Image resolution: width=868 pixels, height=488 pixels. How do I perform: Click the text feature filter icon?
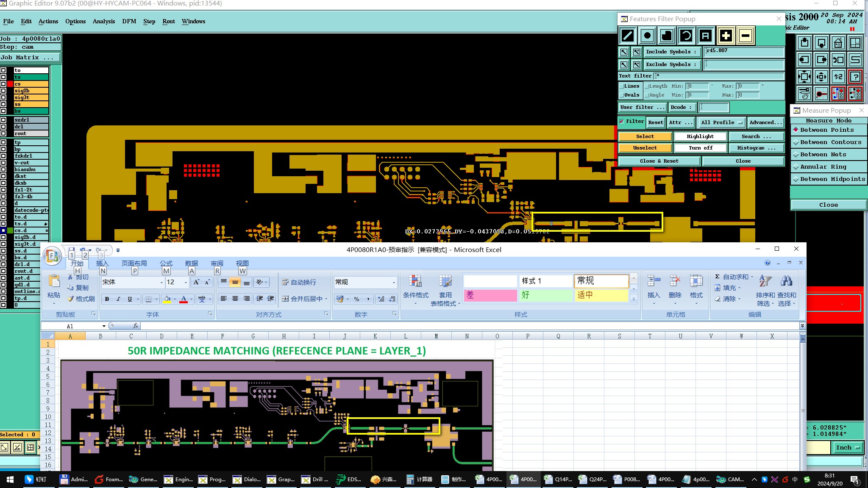point(705,36)
